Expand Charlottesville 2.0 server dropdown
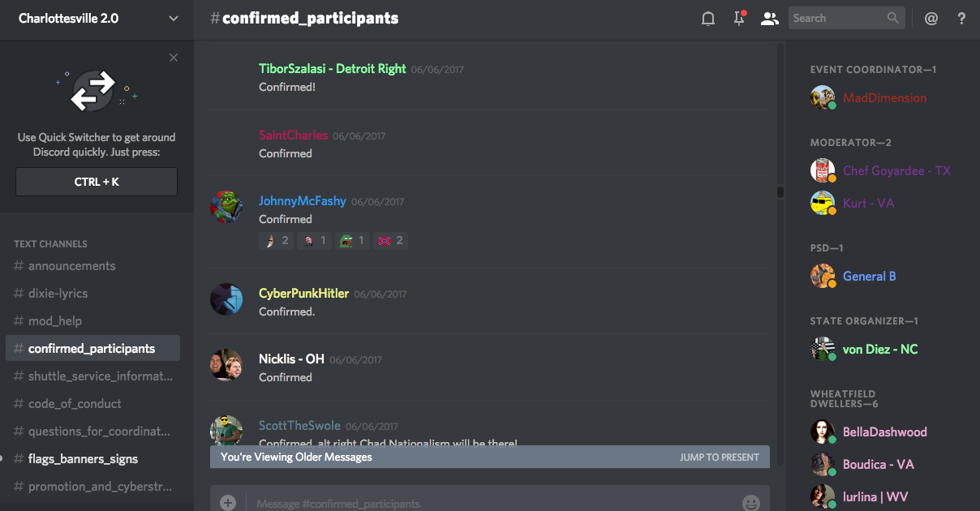The height and width of the screenshot is (511, 980). click(174, 18)
